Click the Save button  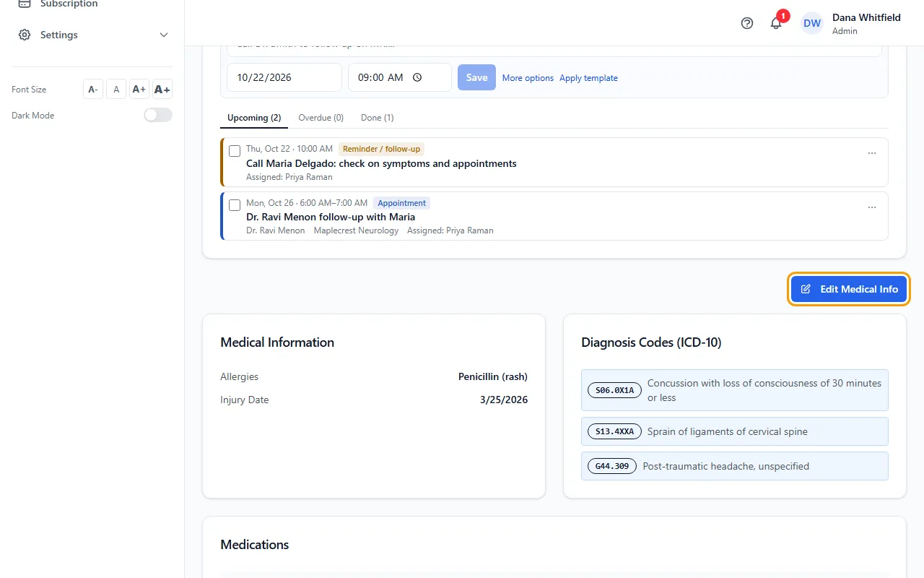pyautogui.click(x=476, y=77)
